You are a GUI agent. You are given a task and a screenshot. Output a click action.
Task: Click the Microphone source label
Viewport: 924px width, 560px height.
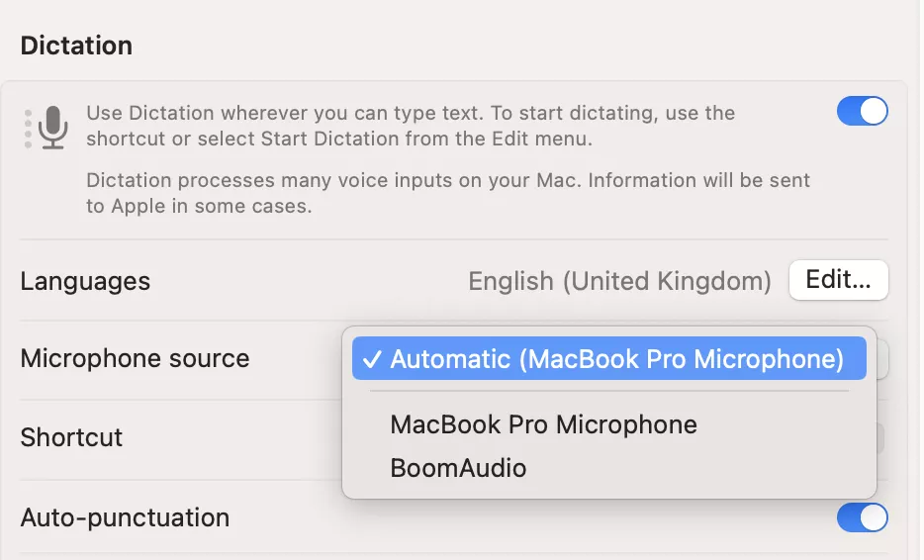point(135,358)
